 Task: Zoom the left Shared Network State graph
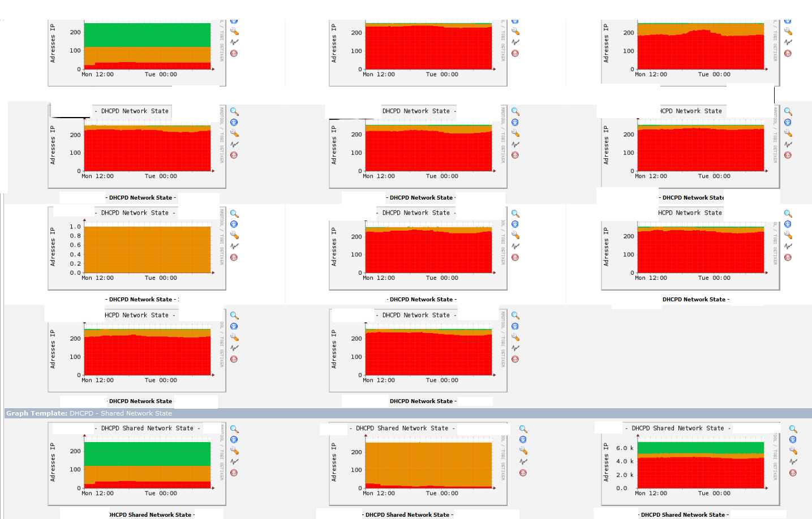pyautogui.click(x=234, y=429)
